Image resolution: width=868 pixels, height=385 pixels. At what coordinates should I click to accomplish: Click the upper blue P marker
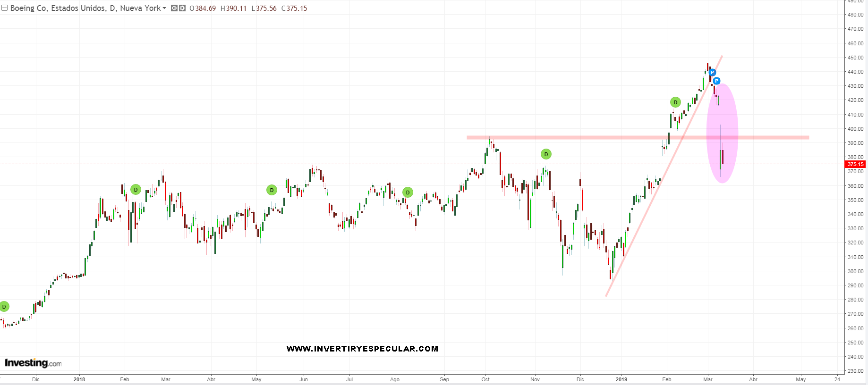(712, 73)
